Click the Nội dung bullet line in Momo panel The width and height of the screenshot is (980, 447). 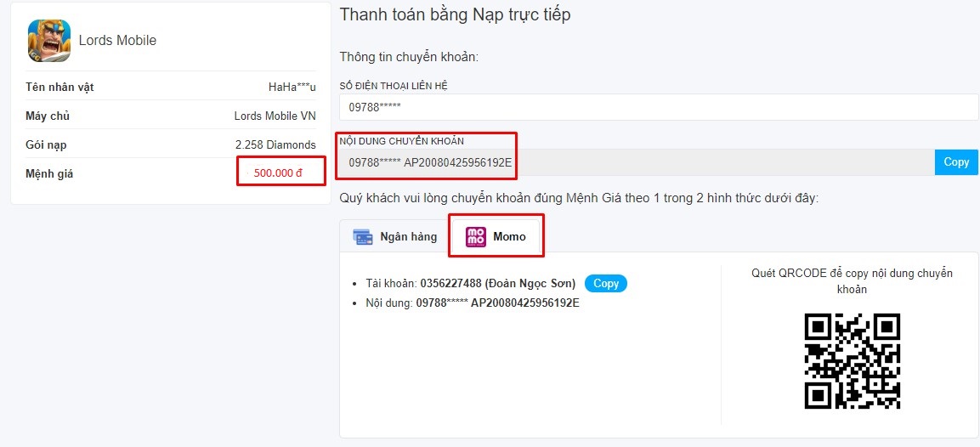tap(473, 303)
